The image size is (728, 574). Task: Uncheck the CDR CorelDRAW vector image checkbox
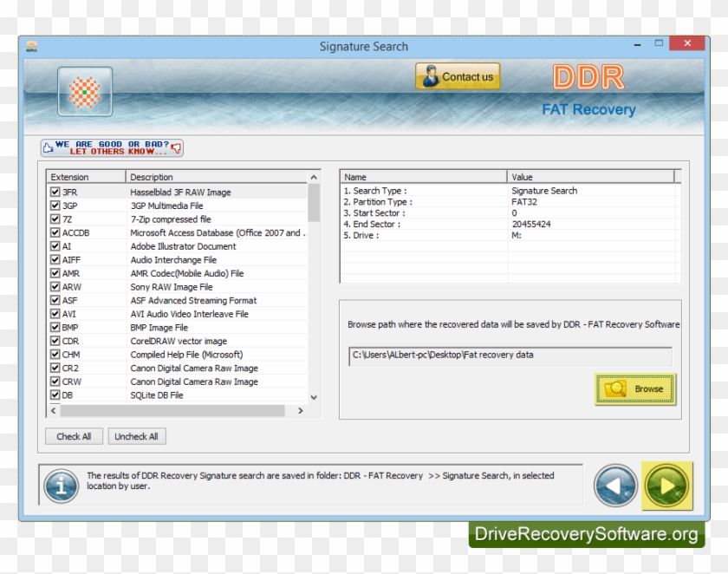click(55, 341)
